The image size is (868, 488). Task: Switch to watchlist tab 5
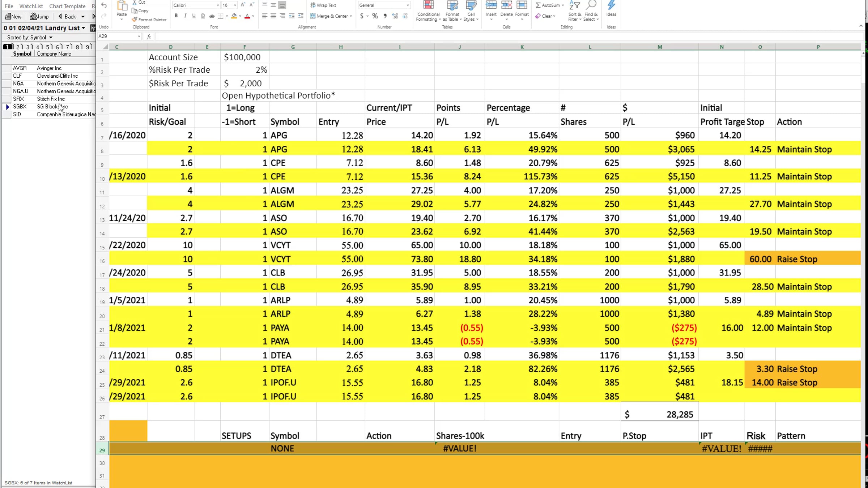pyautogui.click(x=48, y=47)
